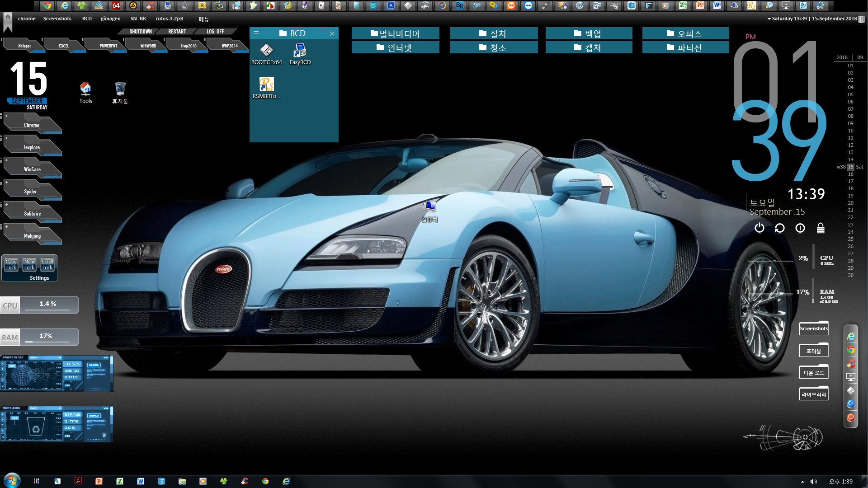This screenshot has height=488, width=868.
Task: Click the monitor icon in right side dock
Action: [851, 377]
